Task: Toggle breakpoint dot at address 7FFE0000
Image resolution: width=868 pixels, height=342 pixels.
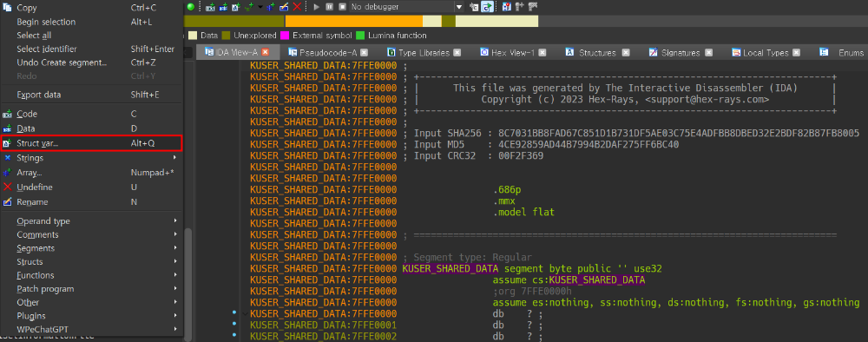Action: point(234,313)
